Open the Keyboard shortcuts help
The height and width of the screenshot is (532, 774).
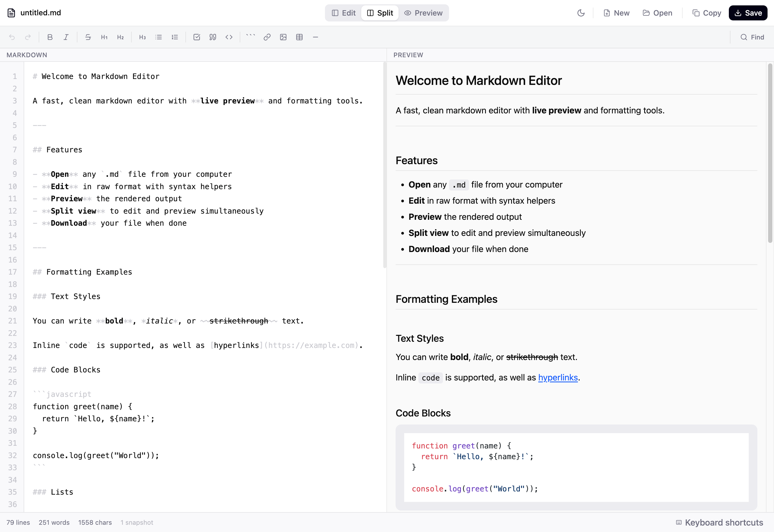click(719, 522)
